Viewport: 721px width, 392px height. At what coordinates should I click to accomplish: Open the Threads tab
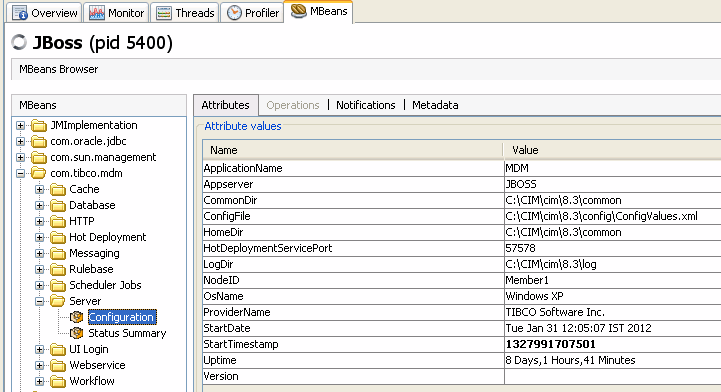coord(185,13)
